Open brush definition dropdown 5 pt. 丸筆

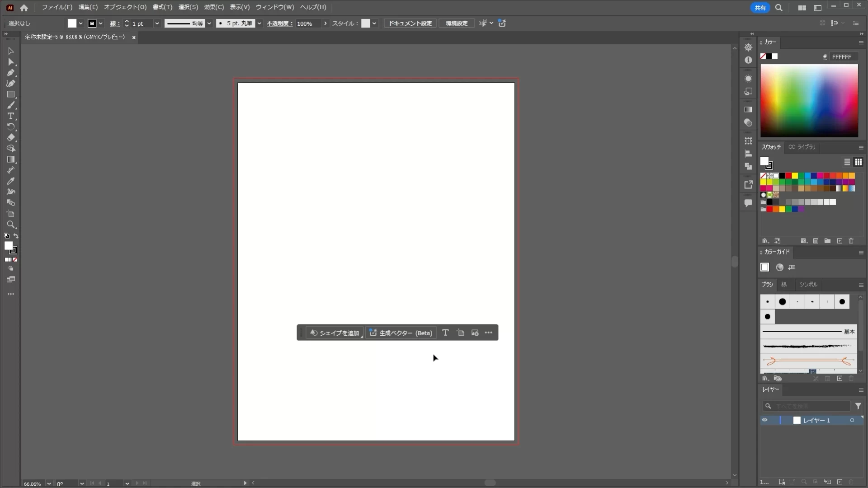[x=259, y=23]
